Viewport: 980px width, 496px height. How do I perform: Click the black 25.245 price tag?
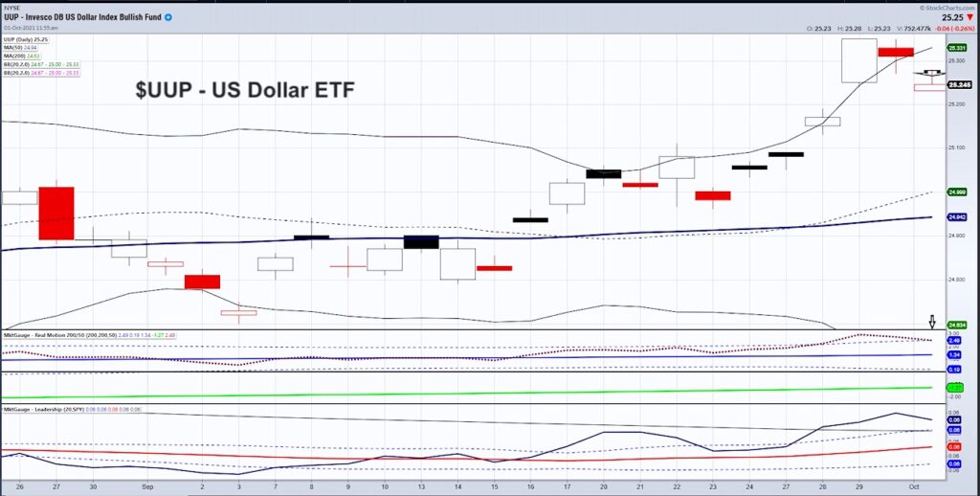coord(957,84)
